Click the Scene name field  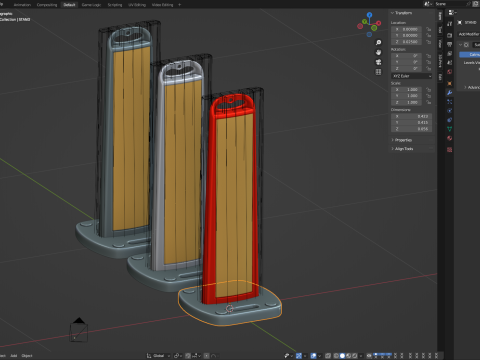pos(449,4)
